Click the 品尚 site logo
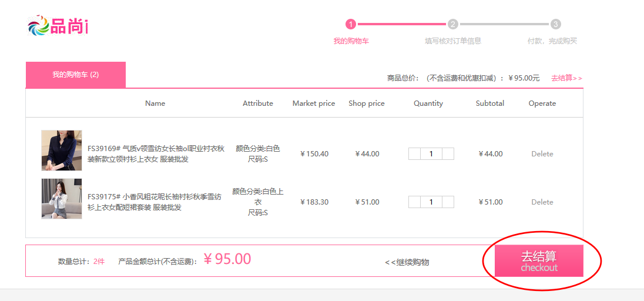The width and height of the screenshot is (644, 301). coord(58,26)
